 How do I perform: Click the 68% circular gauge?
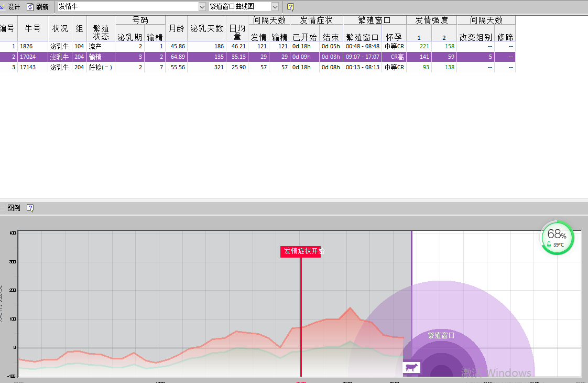point(557,238)
